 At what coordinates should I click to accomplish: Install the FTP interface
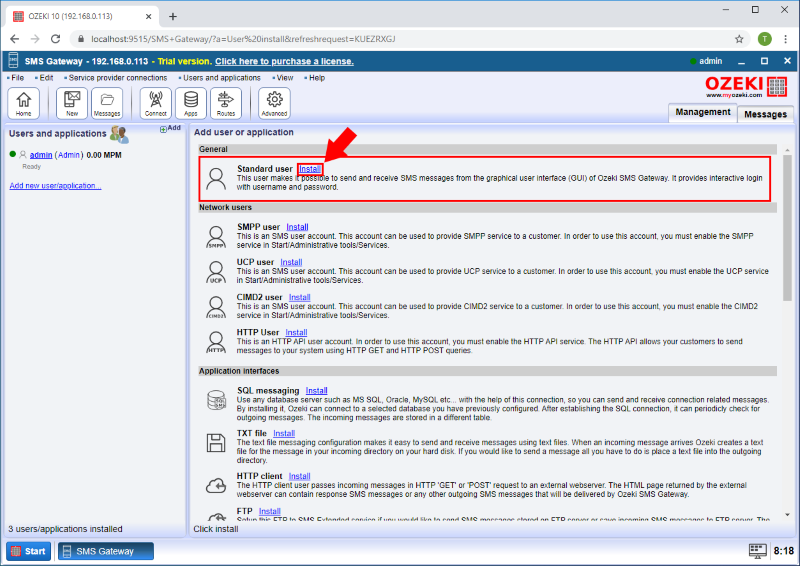point(269,511)
